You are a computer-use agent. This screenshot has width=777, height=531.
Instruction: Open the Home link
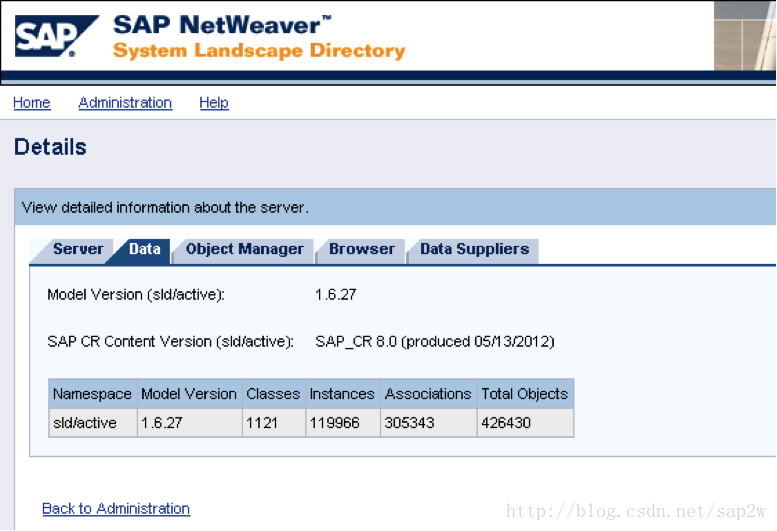click(x=32, y=103)
